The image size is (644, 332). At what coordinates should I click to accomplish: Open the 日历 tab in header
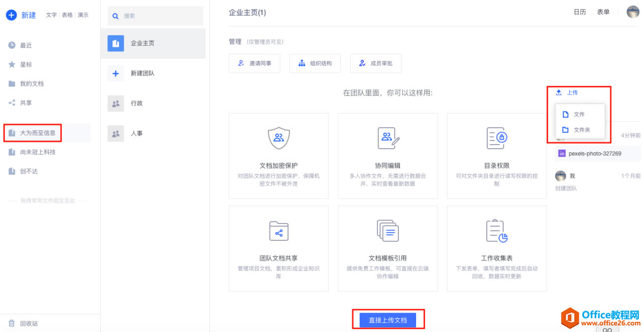point(579,12)
